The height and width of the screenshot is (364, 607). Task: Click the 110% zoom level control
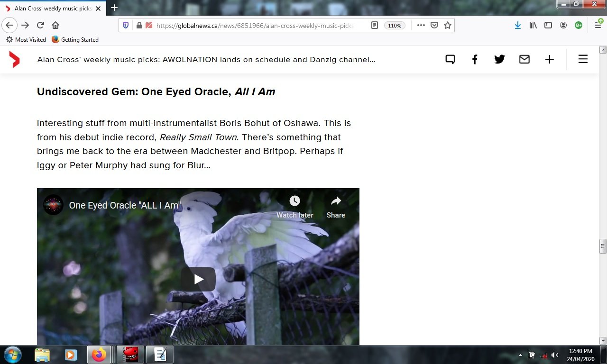click(x=395, y=26)
